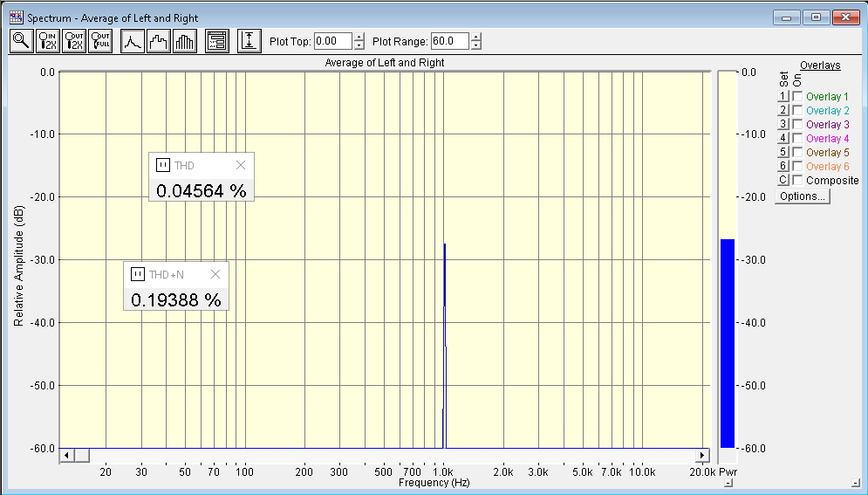Zoom out to full spectrum view
This screenshot has height=495, width=868.
pyautogui.click(x=100, y=41)
